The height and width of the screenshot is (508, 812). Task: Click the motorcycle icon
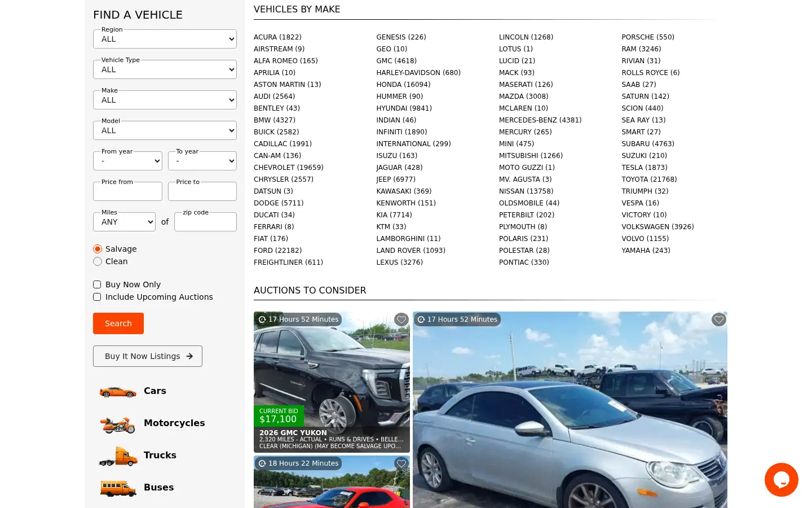point(118,424)
